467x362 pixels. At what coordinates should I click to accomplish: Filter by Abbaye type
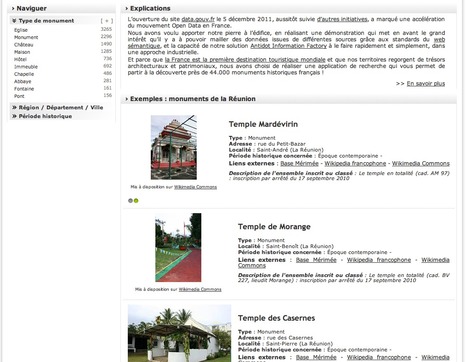pos(22,81)
